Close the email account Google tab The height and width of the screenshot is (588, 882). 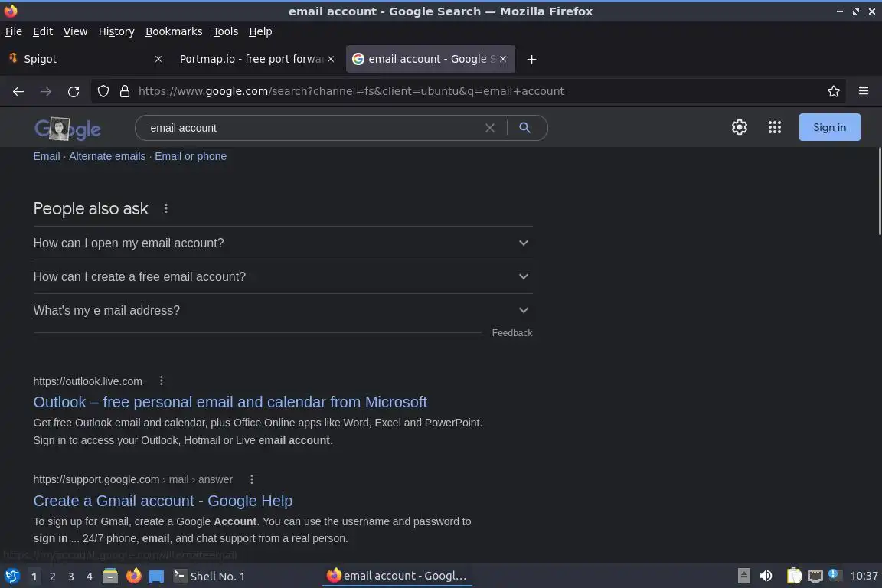tap(503, 59)
